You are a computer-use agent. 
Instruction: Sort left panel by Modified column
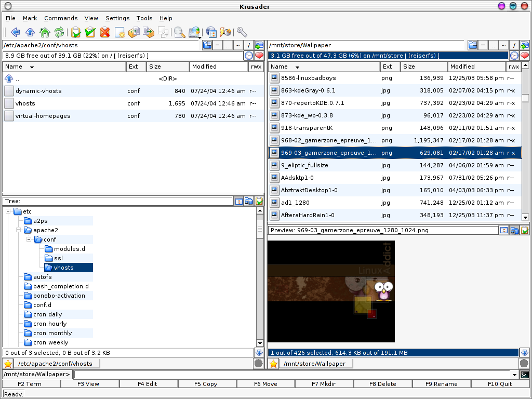[219, 66]
